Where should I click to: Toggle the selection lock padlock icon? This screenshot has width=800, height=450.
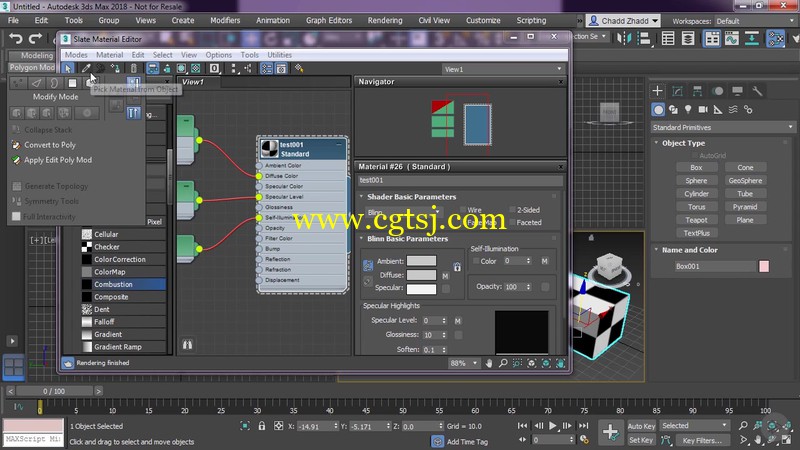[x=262, y=426]
